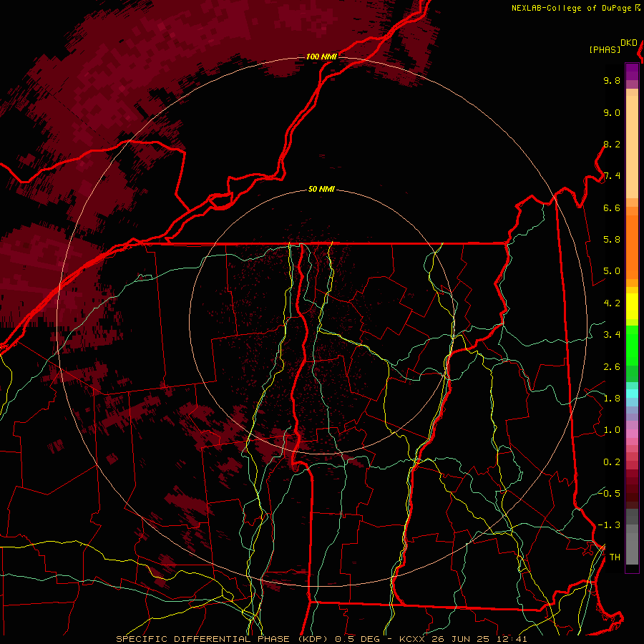Click the 1.0 scale value
Screen dimensions: 644x644
[x=612, y=430]
